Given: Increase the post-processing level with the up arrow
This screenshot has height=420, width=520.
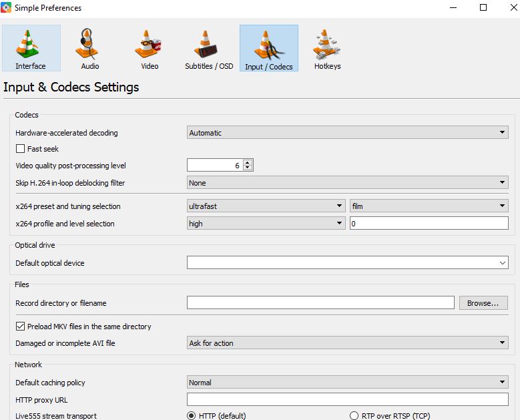Looking at the screenshot, I should 248,162.
